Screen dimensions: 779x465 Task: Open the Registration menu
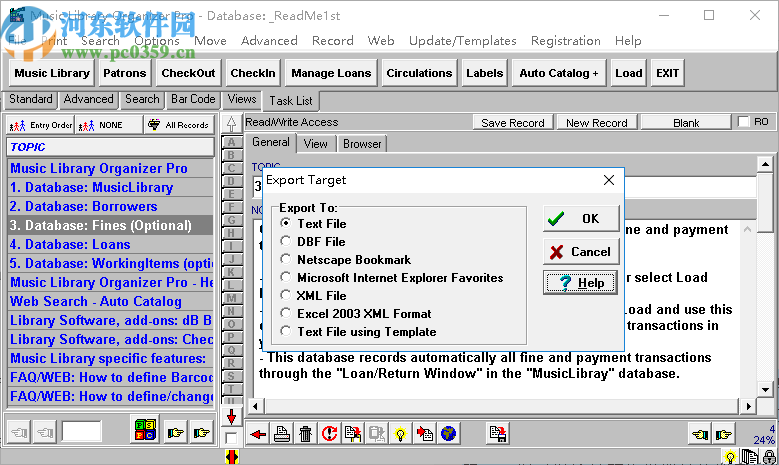pos(565,41)
